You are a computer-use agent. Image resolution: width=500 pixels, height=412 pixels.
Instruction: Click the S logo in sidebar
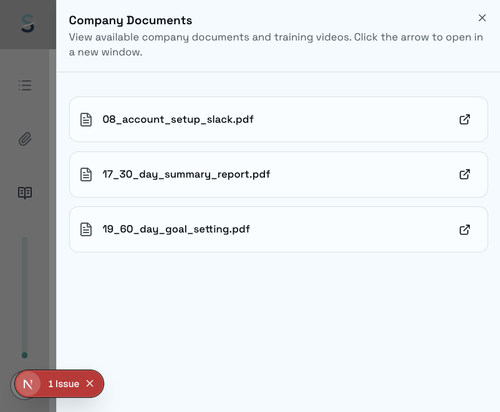click(x=28, y=23)
